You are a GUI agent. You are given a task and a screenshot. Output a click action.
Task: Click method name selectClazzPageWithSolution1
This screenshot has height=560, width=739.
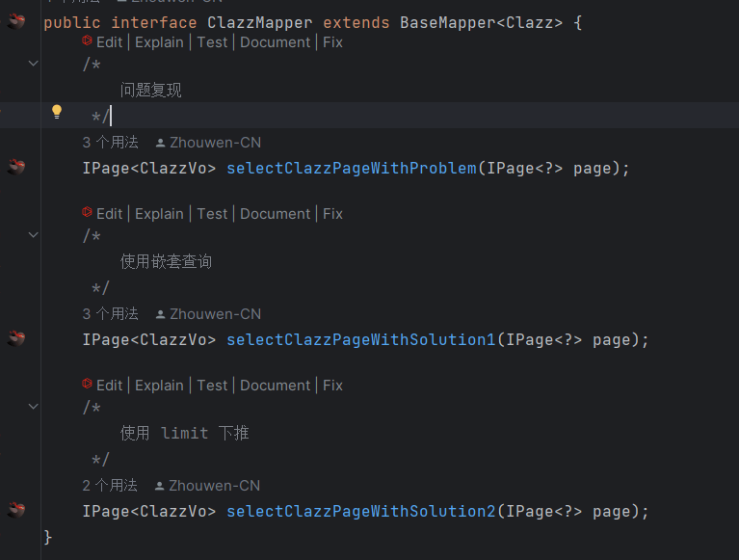pyautogui.click(x=361, y=340)
